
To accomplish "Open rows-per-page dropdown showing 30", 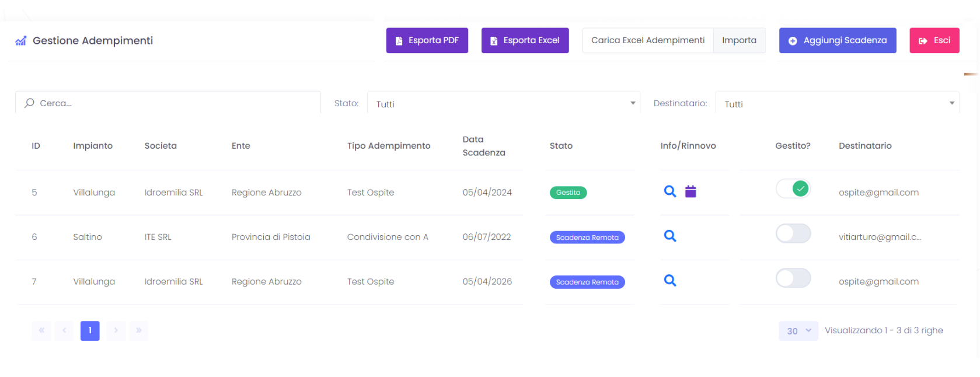I will (798, 331).
